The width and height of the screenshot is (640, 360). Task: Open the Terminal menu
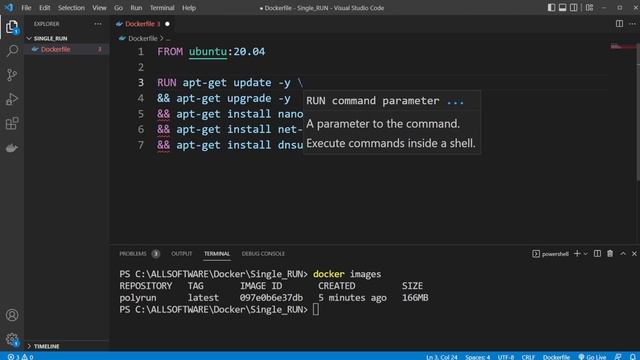[x=162, y=8]
